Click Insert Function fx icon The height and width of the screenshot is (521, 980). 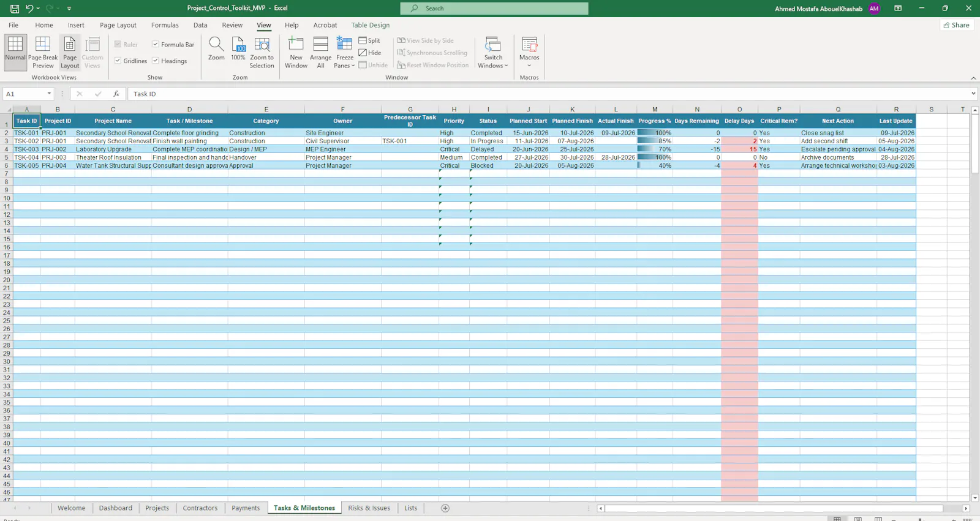point(116,94)
